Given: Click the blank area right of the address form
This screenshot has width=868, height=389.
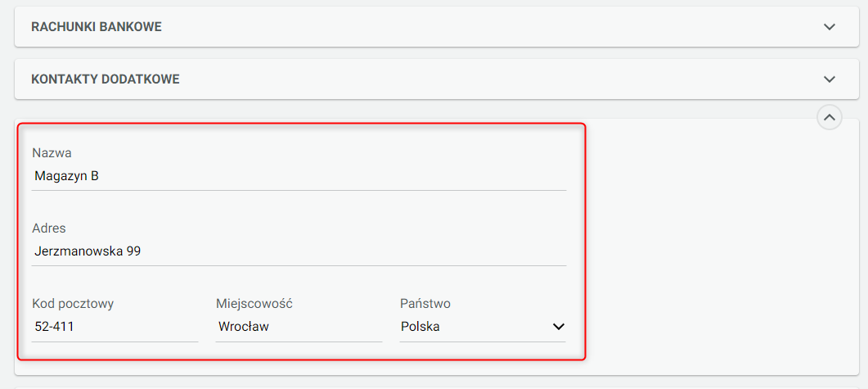Looking at the screenshot, I should pyautogui.click(x=720, y=246).
